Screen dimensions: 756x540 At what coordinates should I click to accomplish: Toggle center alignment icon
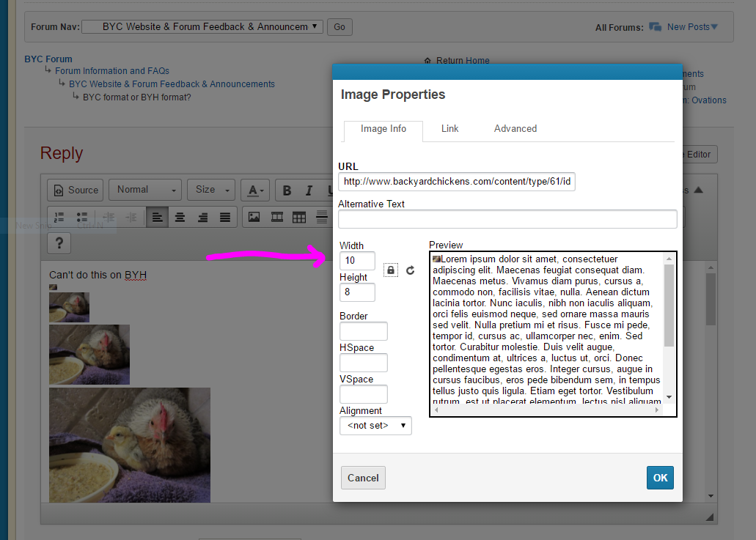180,217
